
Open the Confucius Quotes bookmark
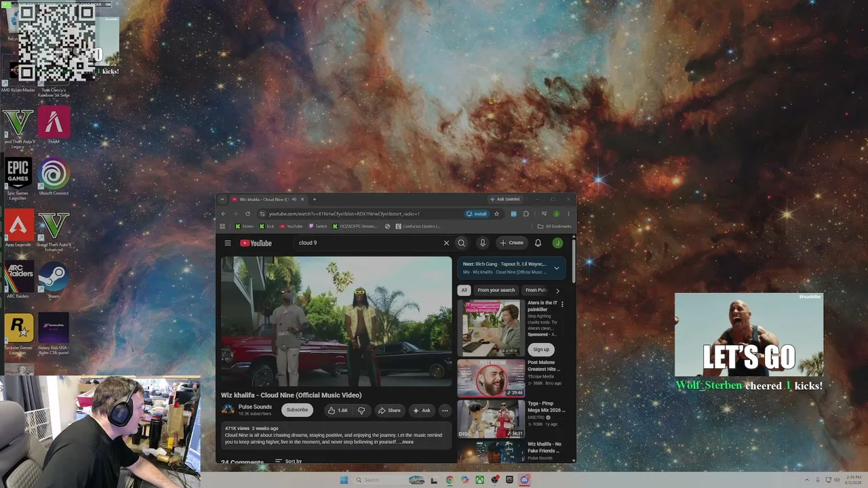pyautogui.click(x=418, y=226)
